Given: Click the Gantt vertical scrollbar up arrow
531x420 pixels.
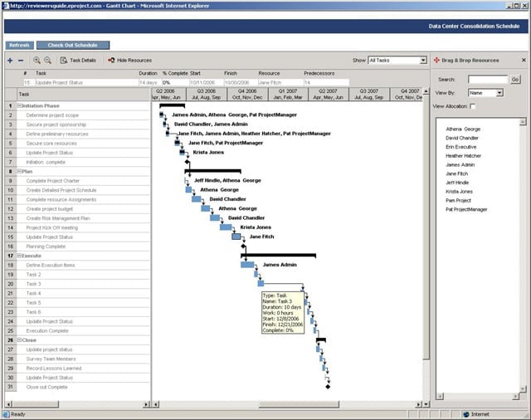Looking at the screenshot, I should click(426, 91).
